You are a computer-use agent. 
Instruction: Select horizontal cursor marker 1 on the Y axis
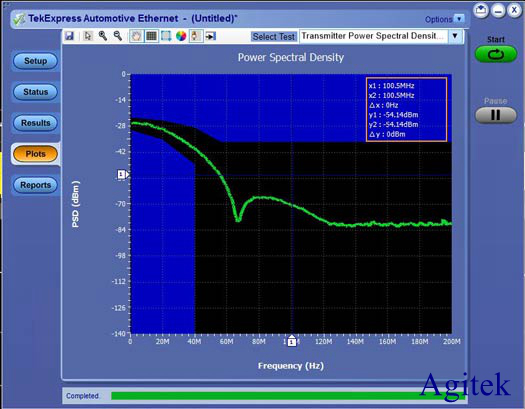click(123, 174)
